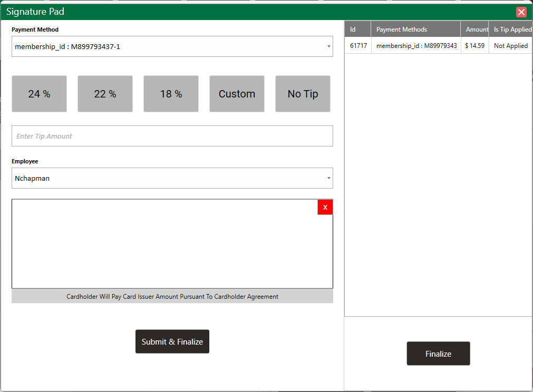Click the Custom tip button
This screenshot has width=533, height=392.
[x=237, y=94]
